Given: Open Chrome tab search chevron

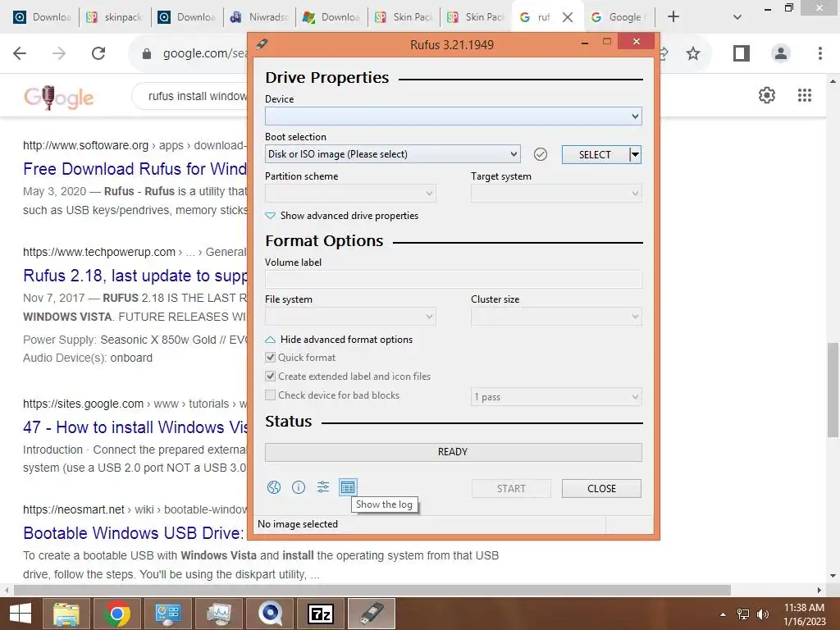Looking at the screenshot, I should coord(737,17).
